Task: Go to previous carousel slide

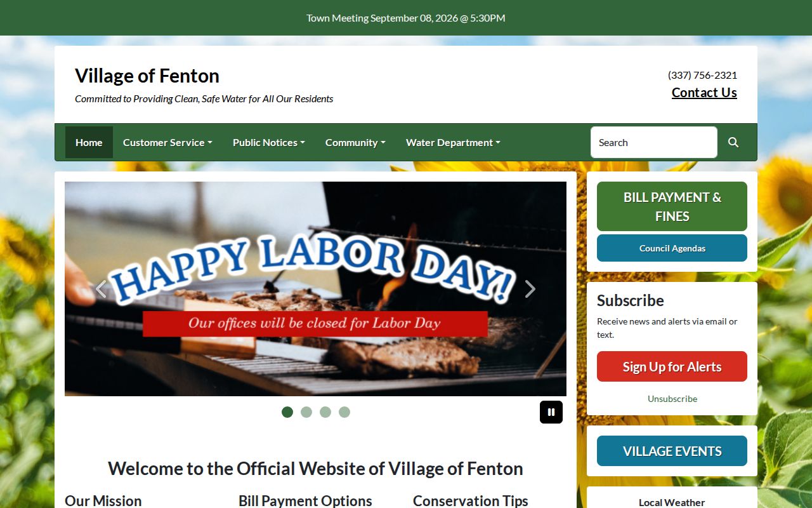Action: pyautogui.click(x=101, y=289)
